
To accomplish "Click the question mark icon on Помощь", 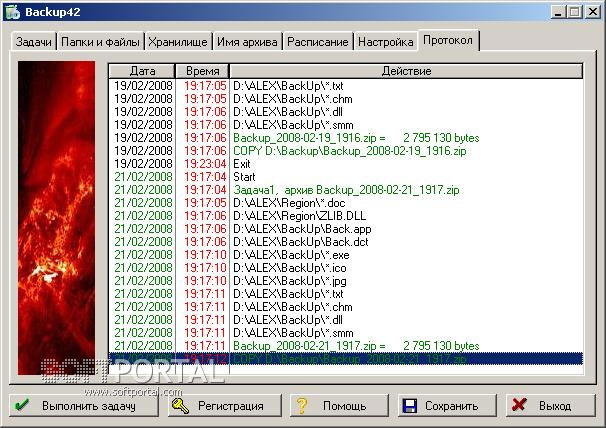I will (302, 406).
